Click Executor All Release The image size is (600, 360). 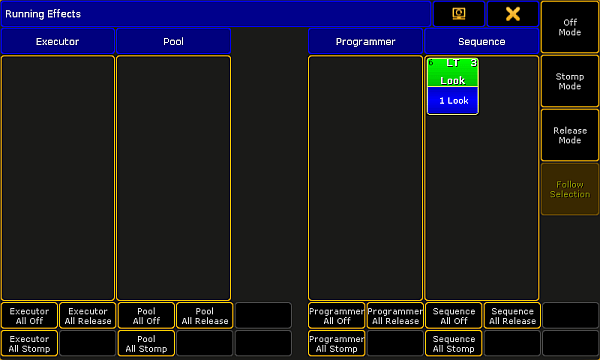88,316
